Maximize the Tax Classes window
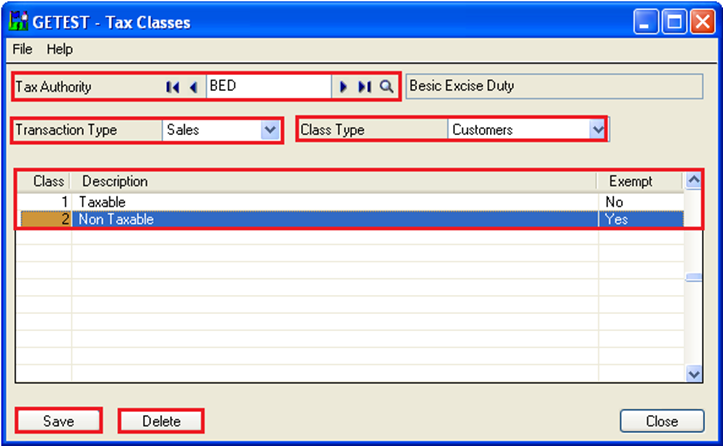 [x=674, y=22]
